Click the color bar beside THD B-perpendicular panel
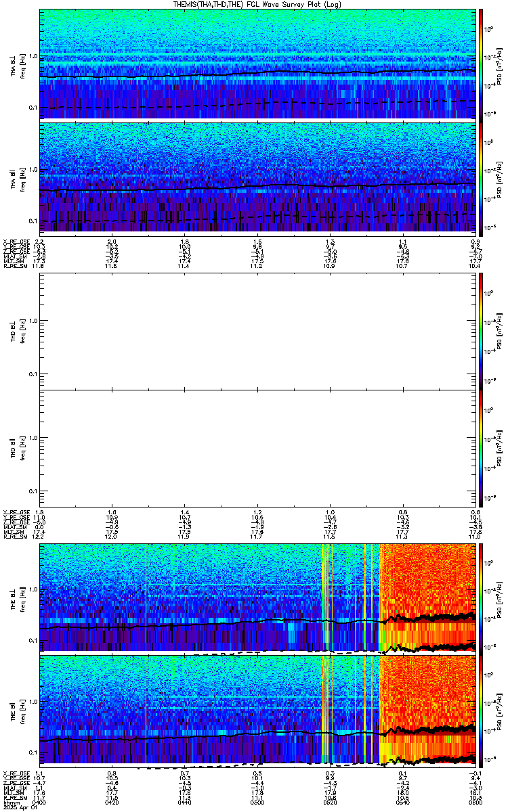This screenshot has height=812, width=508. click(481, 332)
